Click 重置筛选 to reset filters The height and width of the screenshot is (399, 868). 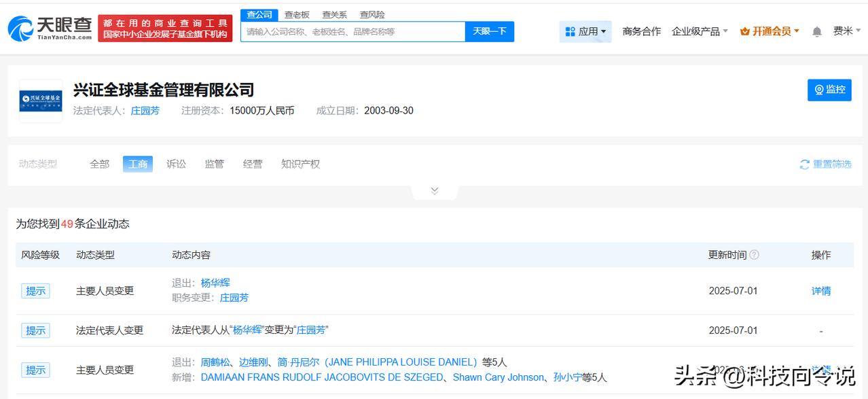coord(825,164)
